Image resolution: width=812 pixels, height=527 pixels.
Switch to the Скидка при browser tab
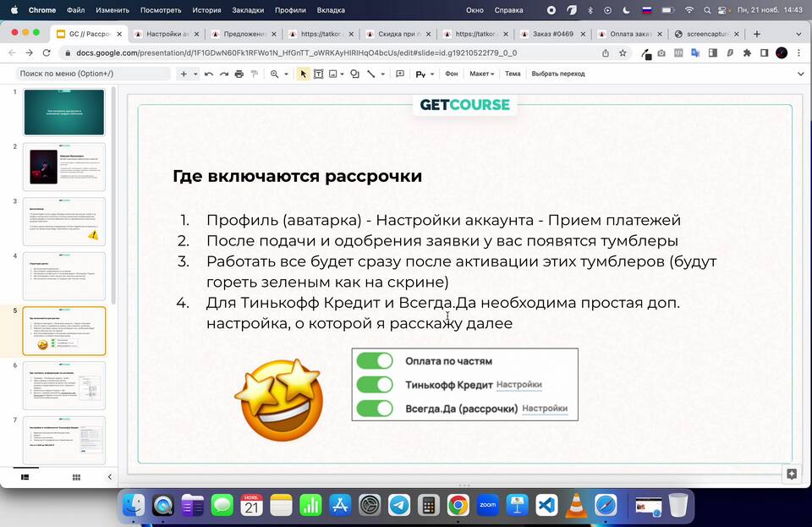[398, 34]
